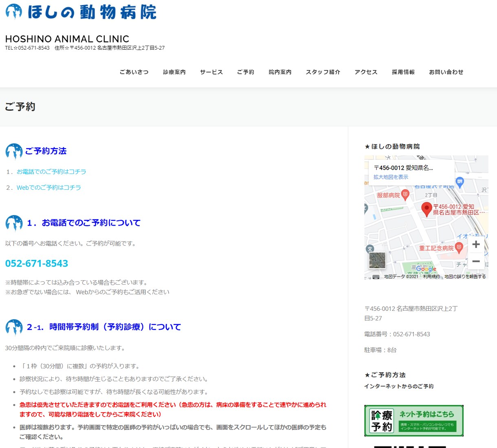The height and width of the screenshot is (448, 497).
Task: Click the blue shopping marker on map
Action: tap(460, 182)
